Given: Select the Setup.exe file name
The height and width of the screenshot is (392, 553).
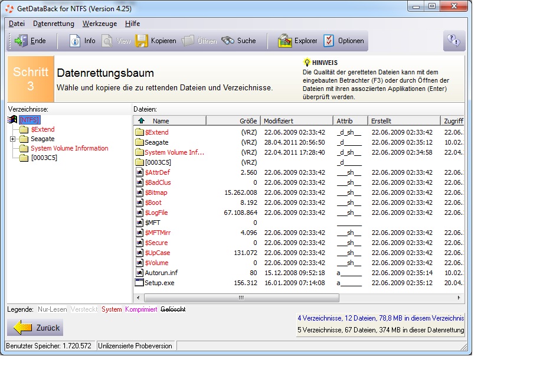Looking at the screenshot, I should coord(159,283).
